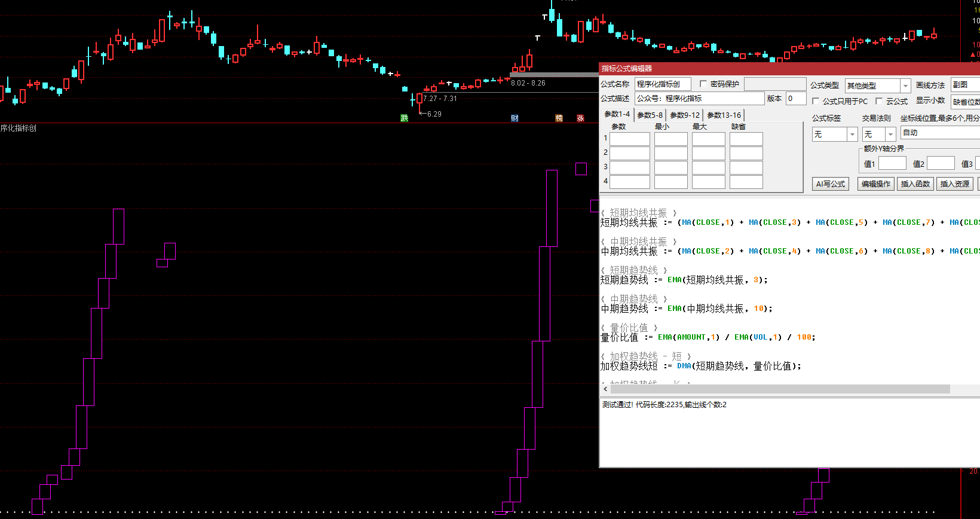Image resolution: width=980 pixels, height=519 pixels.
Task: Click the gray 8.02 - 8.26 gap bar
Action: point(553,75)
